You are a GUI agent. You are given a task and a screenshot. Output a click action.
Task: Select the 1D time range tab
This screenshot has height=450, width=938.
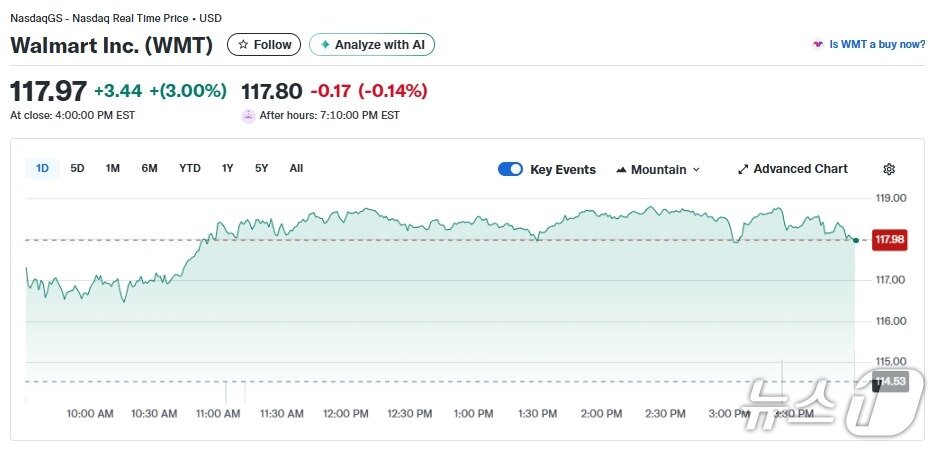point(42,168)
